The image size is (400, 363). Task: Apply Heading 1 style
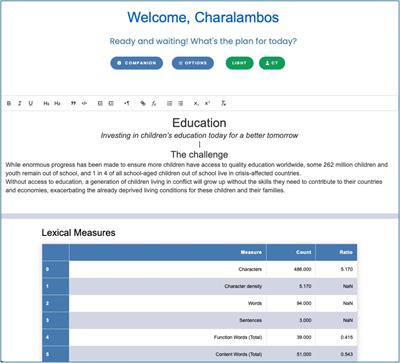tap(46, 103)
